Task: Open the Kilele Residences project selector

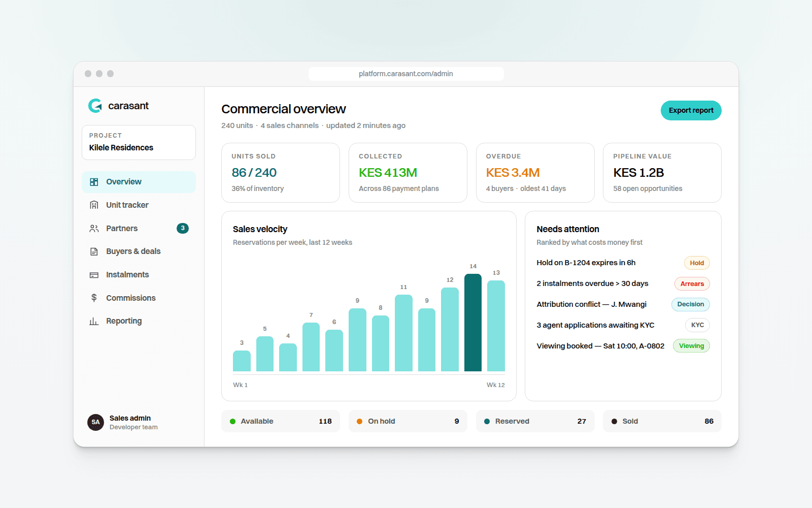Action: pyautogui.click(x=139, y=142)
